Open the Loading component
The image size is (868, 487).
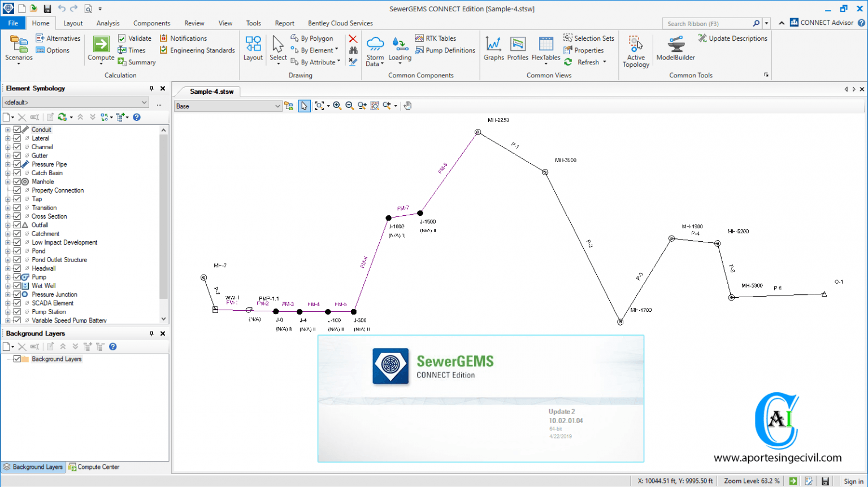(400, 49)
